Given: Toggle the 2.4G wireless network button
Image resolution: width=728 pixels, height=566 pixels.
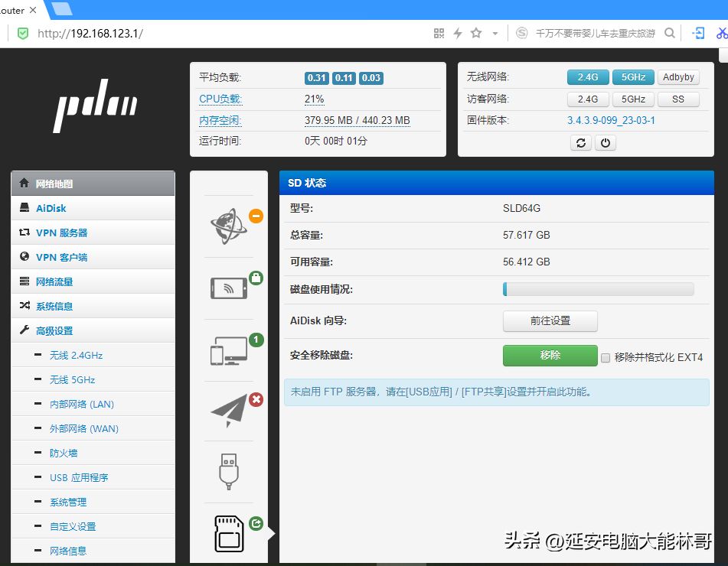Looking at the screenshot, I should click(x=588, y=77).
